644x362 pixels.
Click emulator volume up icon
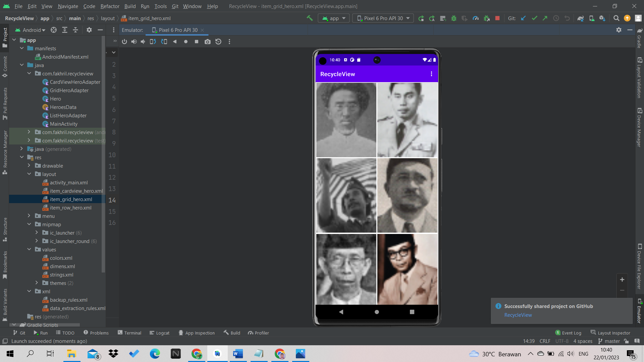134,42
